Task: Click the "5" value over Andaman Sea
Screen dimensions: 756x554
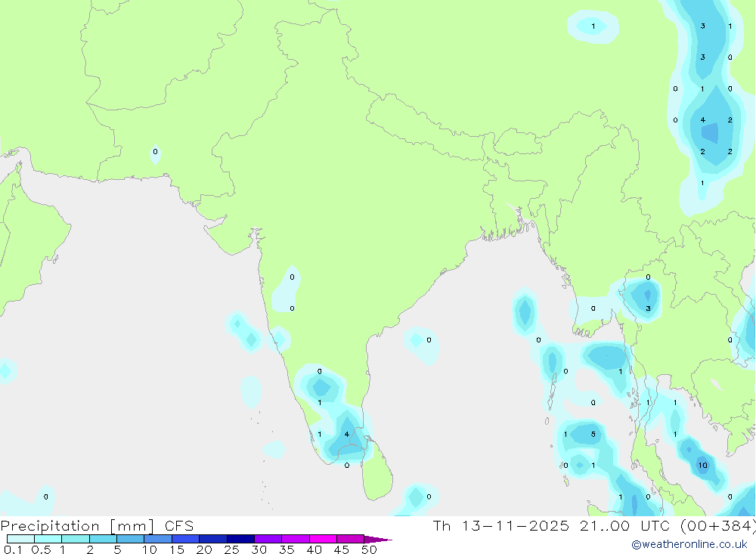Action: pyautogui.click(x=593, y=434)
